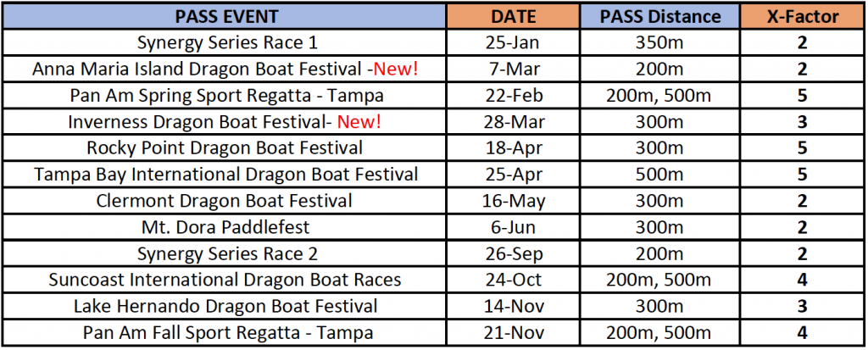Select Anna Maria Island Dragon Boat Festival
Viewport: 868px width, 350px height.
click(225, 69)
